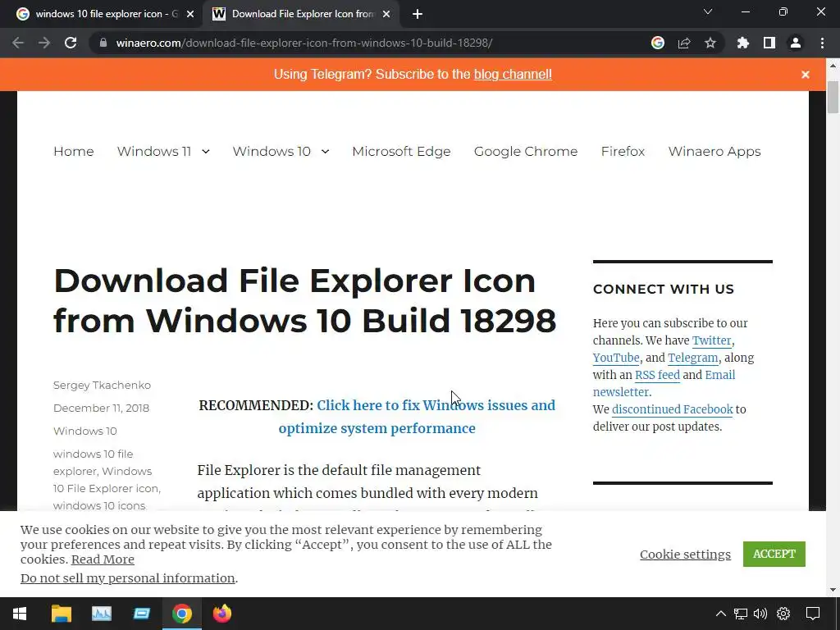Open the settings gear tray icon
The width and height of the screenshot is (840, 630).
(783, 614)
